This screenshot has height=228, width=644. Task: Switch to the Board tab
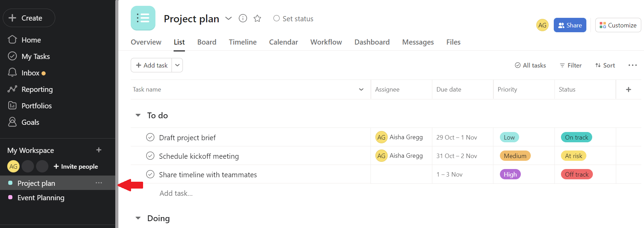(x=207, y=42)
